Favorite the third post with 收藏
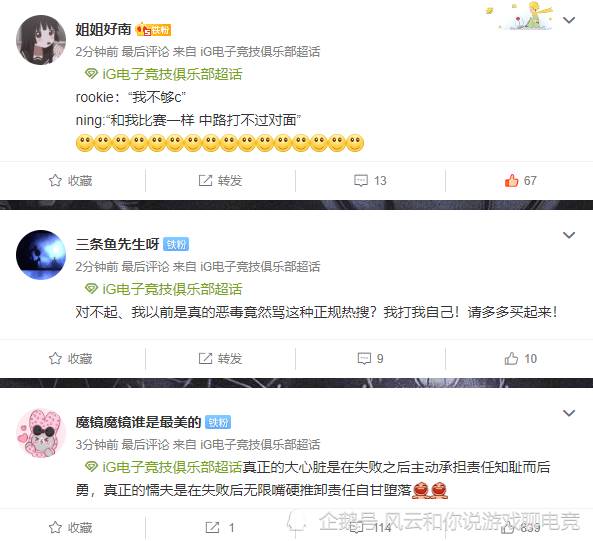 pyautogui.click(x=70, y=527)
